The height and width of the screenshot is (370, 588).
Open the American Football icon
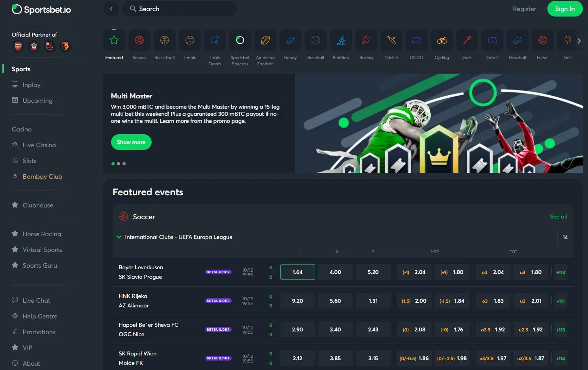click(265, 40)
